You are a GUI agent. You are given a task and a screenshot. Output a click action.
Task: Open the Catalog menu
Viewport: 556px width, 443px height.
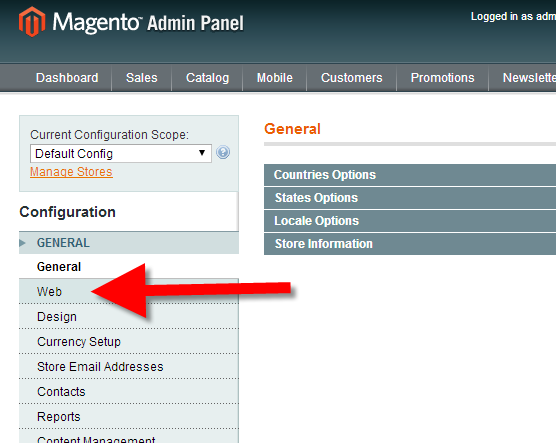207,78
